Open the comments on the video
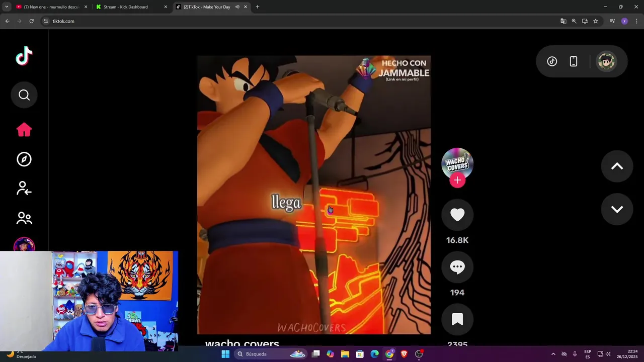 pyautogui.click(x=457, y=267)
